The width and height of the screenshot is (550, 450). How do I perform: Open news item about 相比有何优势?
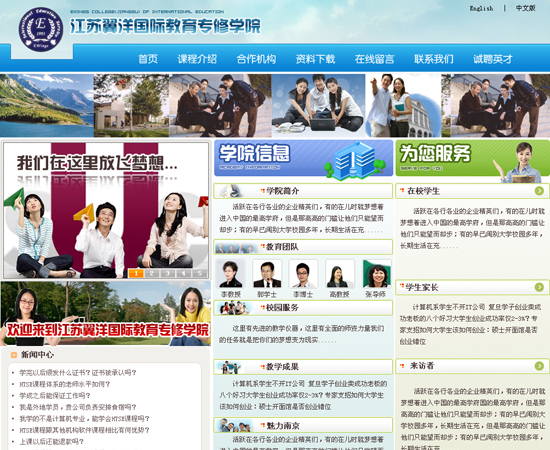[84, 430]
